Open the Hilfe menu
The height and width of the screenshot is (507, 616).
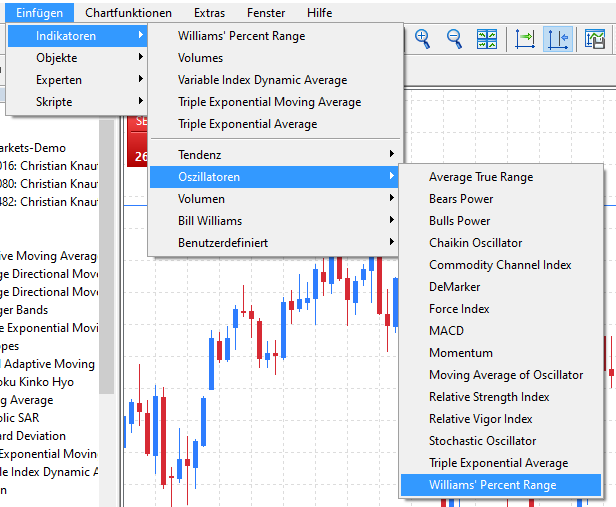(x=319, y=13)
